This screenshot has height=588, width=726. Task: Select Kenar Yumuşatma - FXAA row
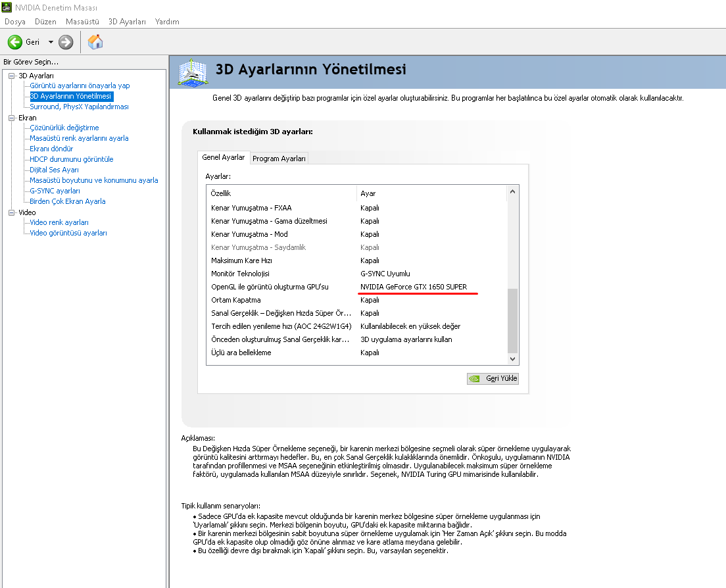click(357, 208)
